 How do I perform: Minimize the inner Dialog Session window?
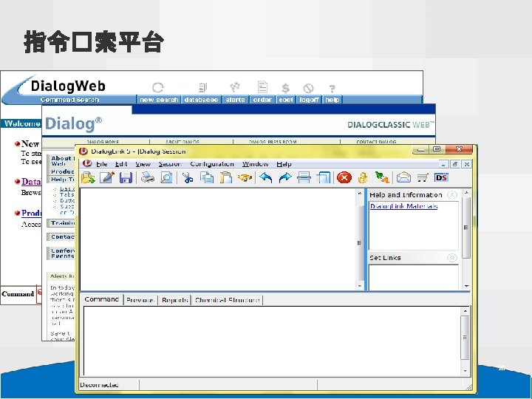pos(443,164)
